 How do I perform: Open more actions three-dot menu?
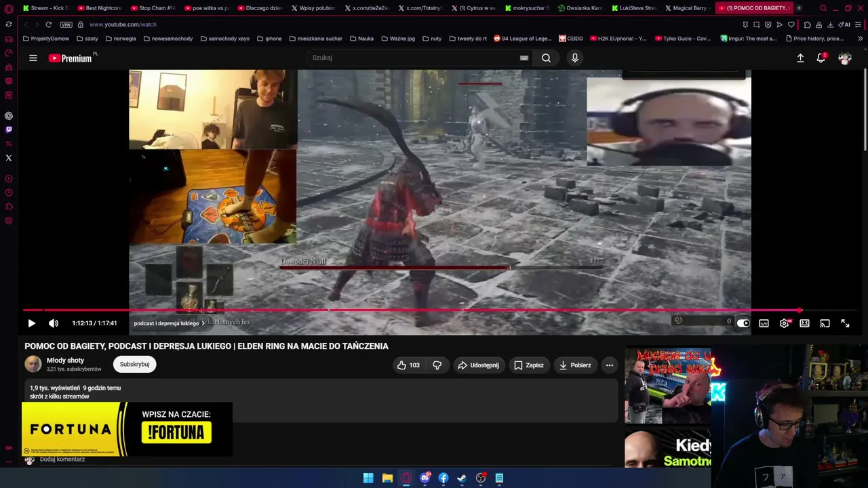tap(609, 365)
